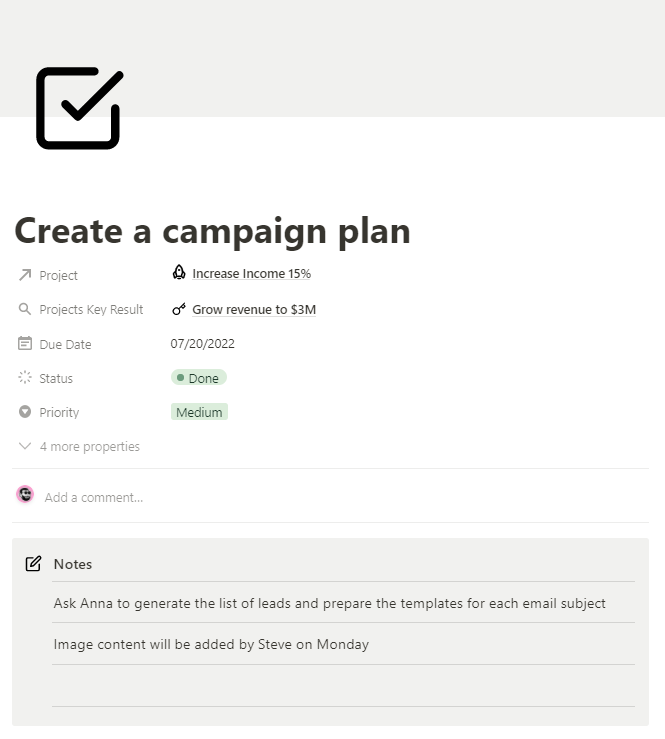Click the user avatar by comment box

pos(25,495)
